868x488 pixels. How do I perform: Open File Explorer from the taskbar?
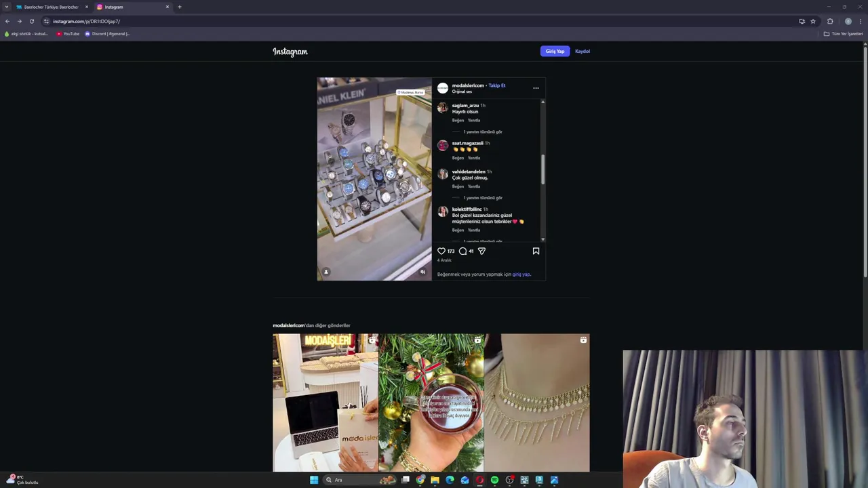435,480
